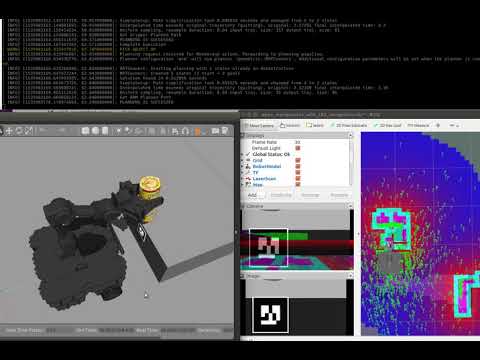Select LaserScan label in Displays tree
The height and width of the screenshot is (360, 480).
264,179
